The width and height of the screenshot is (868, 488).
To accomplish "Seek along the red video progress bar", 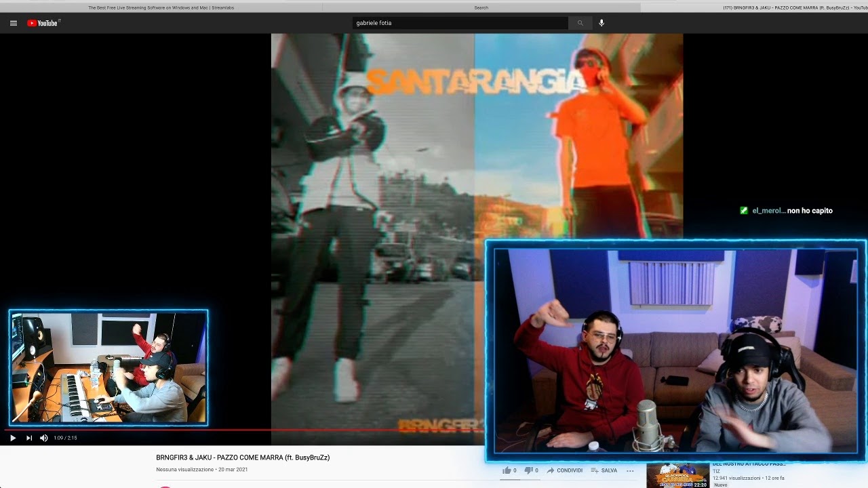I will tap(244, 429).
